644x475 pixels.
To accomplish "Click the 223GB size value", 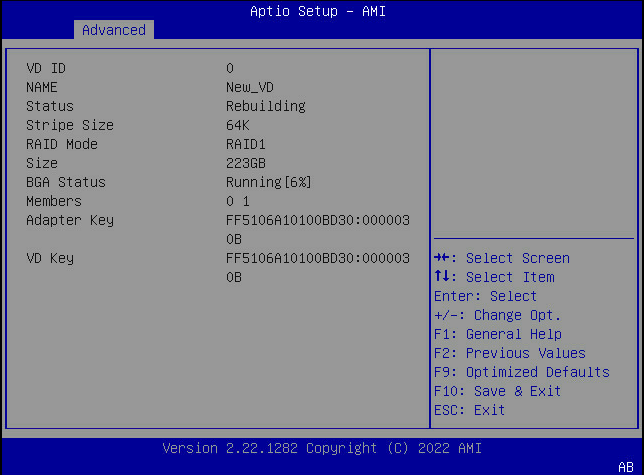I will tap(246, 163).
